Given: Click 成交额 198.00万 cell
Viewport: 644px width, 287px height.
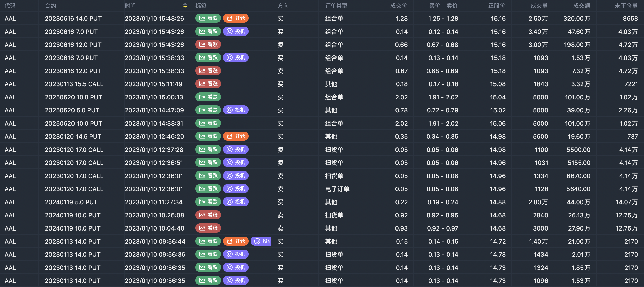Looking at the screenshot, I should pos(577,45).
